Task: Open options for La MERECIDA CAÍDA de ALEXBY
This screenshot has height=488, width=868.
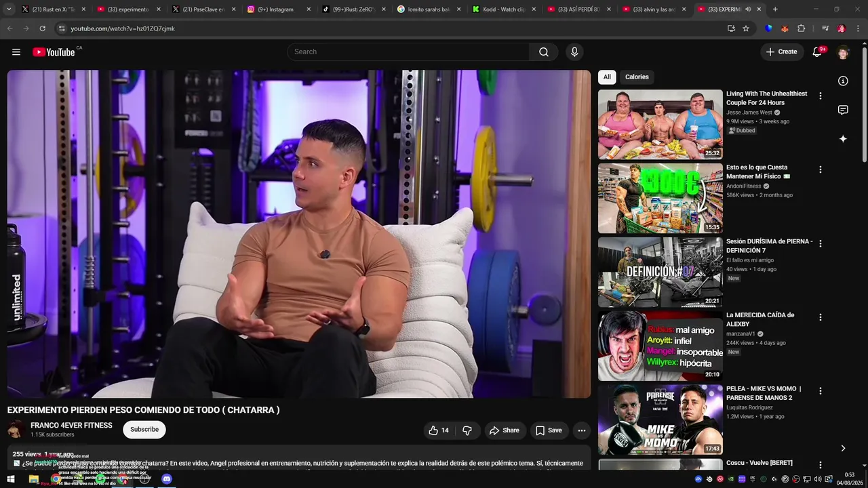Action: coord(820,317)
